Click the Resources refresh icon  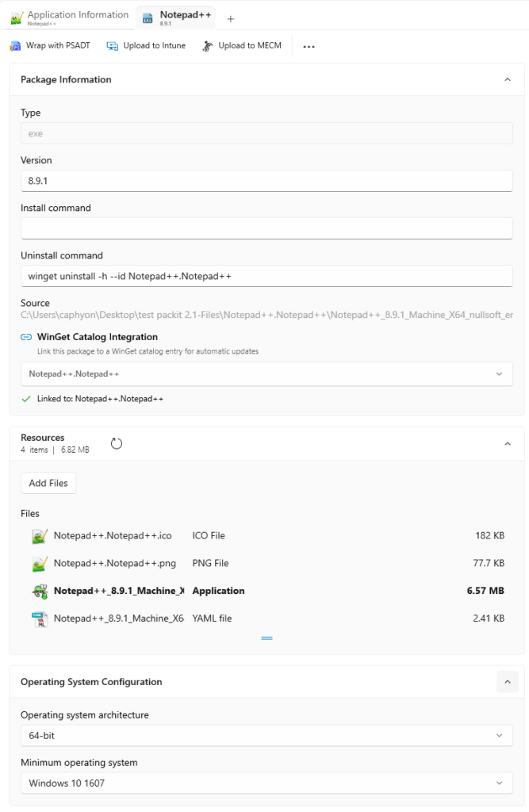(117, 443)
